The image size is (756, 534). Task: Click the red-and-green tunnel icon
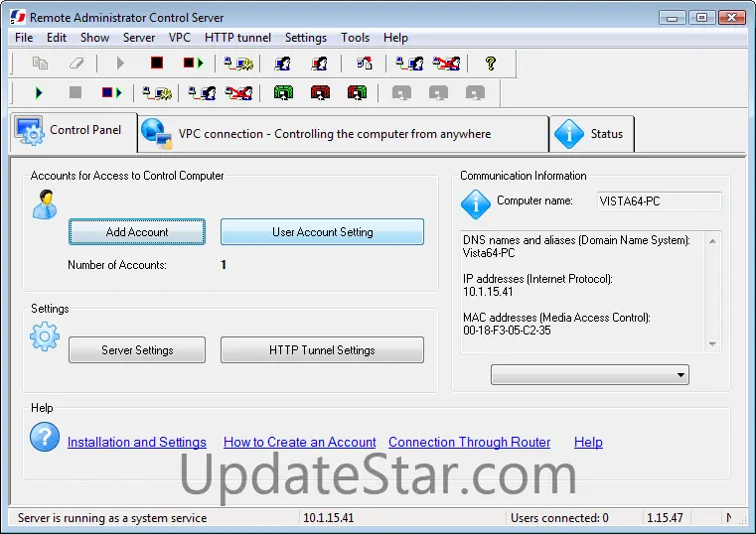[357, 92]
